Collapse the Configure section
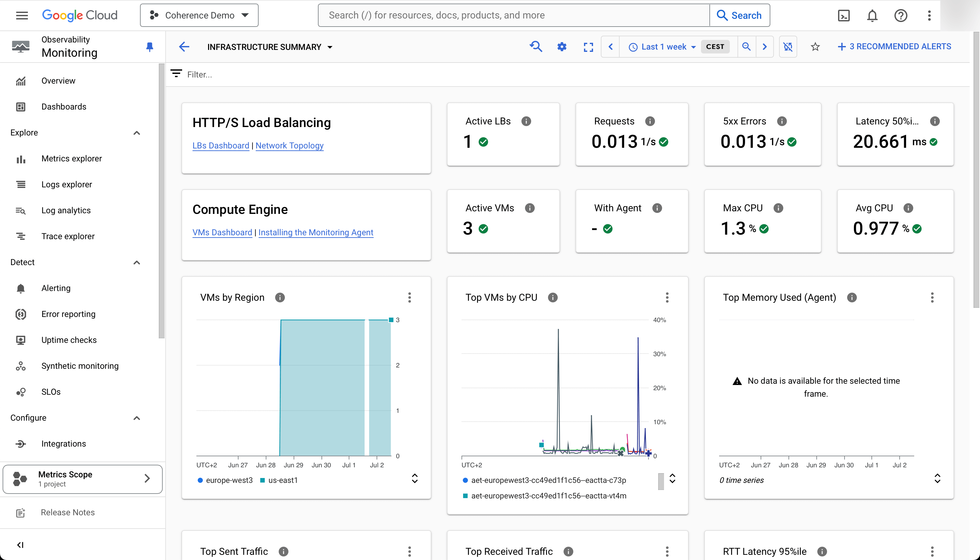 click(136, 418)
